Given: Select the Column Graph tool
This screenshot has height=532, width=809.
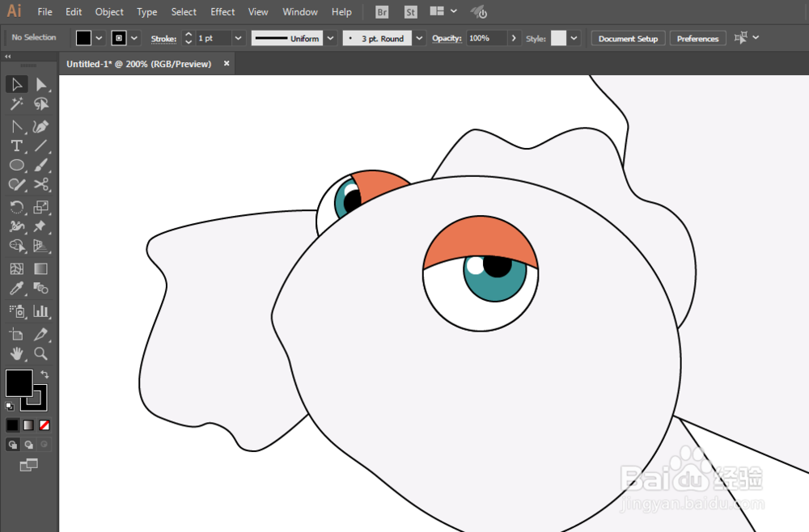Looking at the screenshot, I should [x=40, y=310].
